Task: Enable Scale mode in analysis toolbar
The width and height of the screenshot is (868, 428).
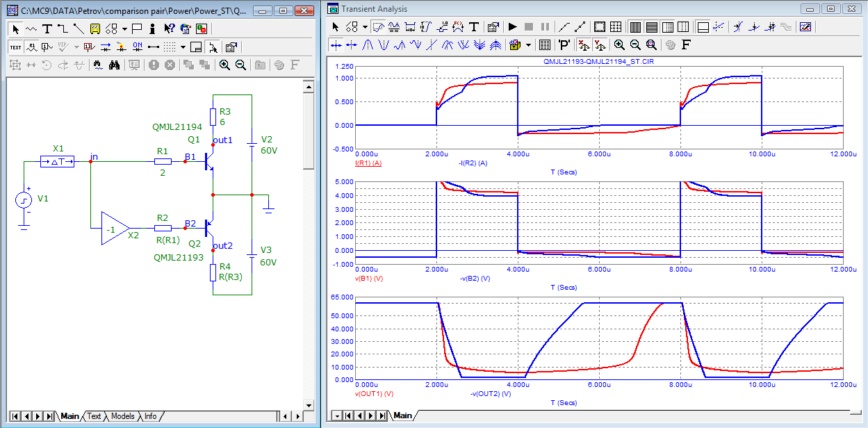Action: tap(378, 27)
